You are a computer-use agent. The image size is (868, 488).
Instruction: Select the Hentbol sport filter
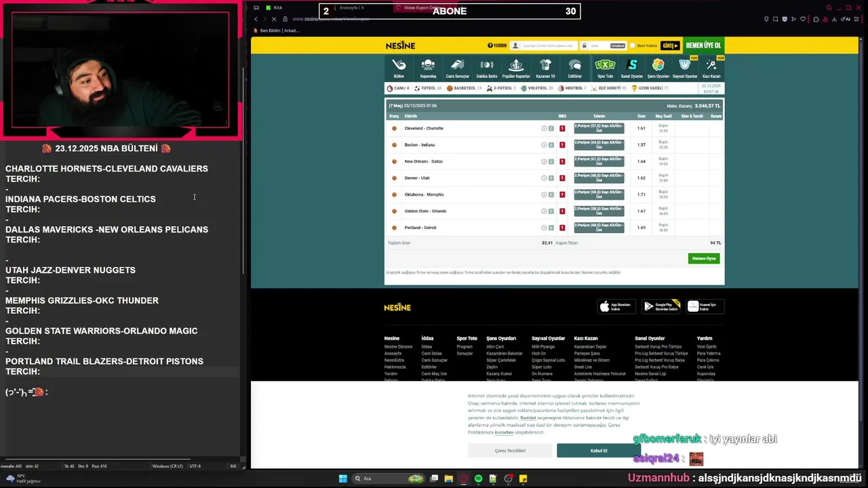coord(573,88)
